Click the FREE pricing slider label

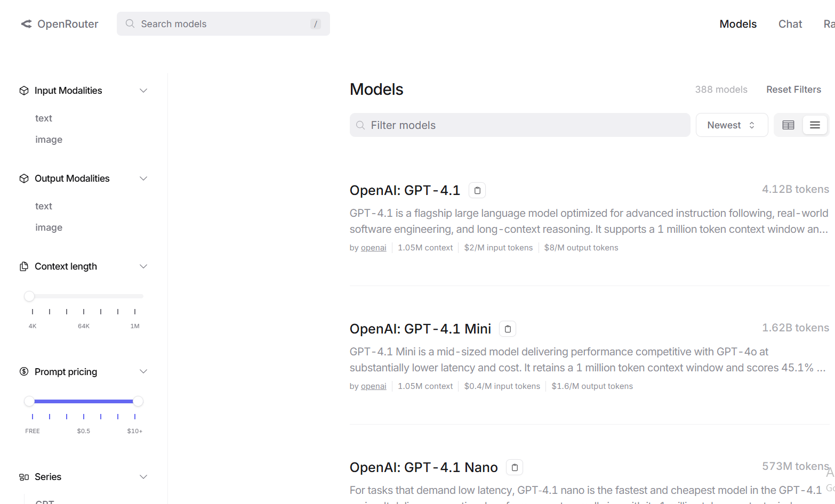(x=33, y=431)
